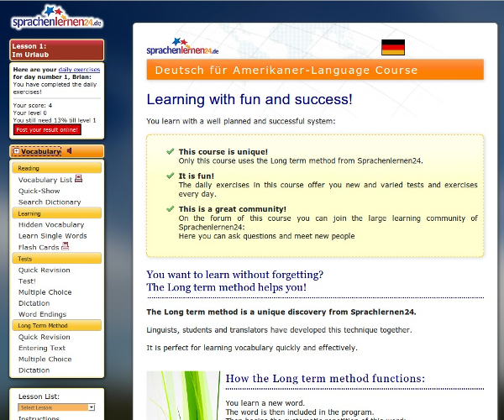504x420 pixels.
Task: Click the German flag icon
Action: tap(393, 47)
